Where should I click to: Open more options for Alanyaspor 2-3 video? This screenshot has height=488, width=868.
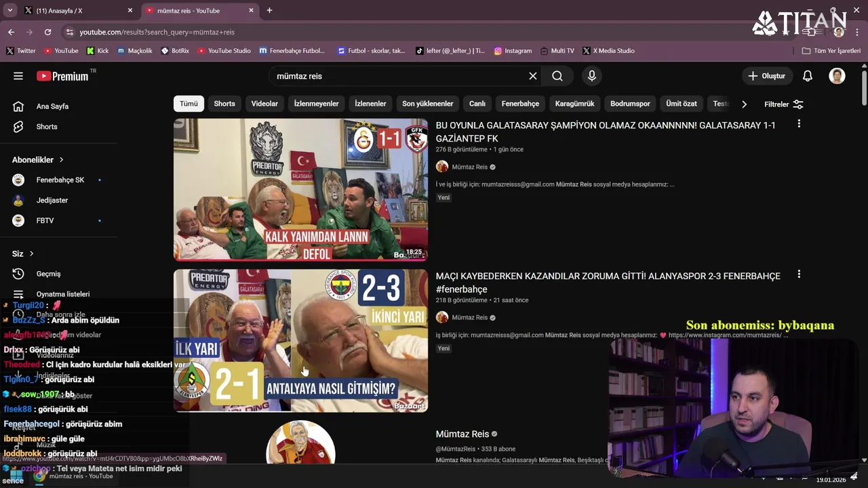click(799, 274)
